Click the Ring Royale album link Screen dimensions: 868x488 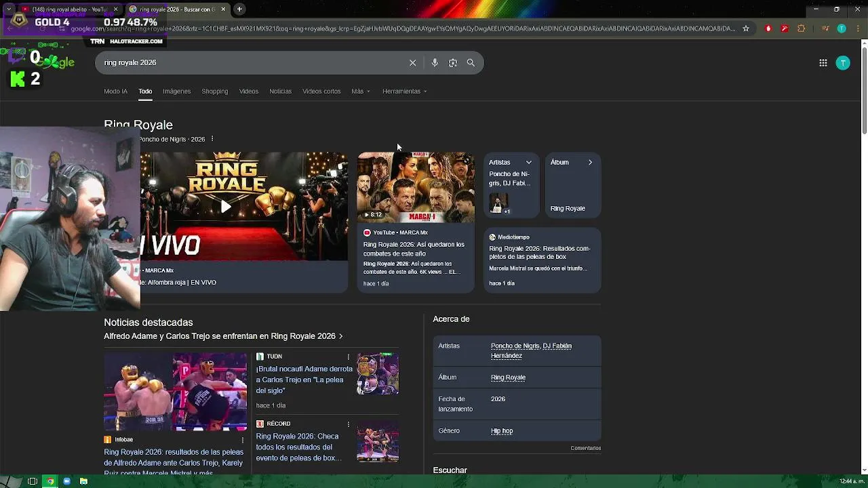click(508, 378)
